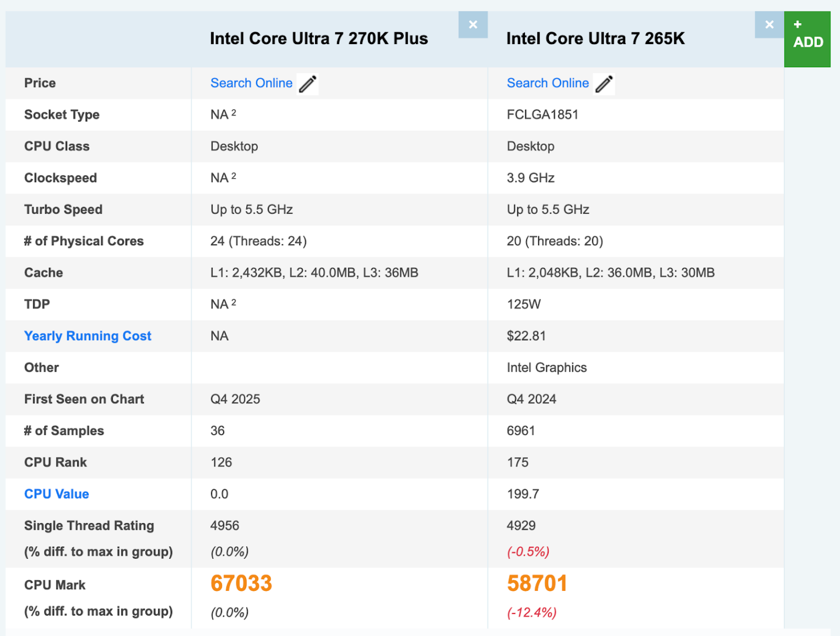Click the 58701 CPU Mark score

(537, 583)
